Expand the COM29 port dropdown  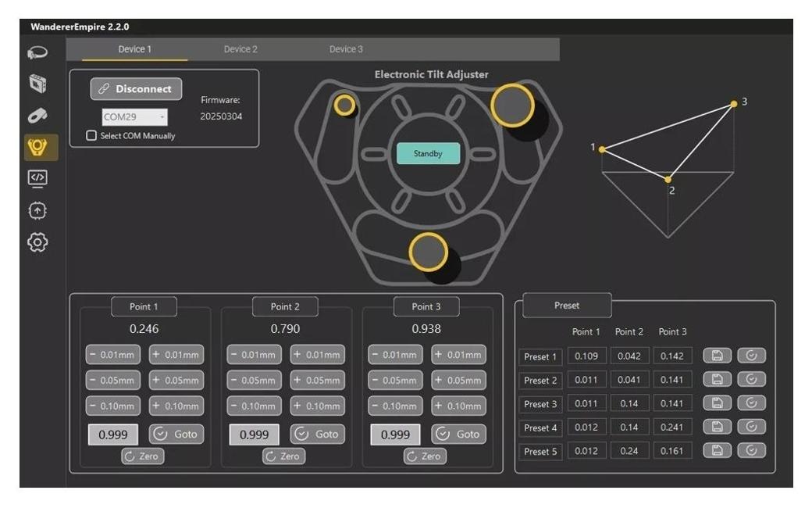135,117
